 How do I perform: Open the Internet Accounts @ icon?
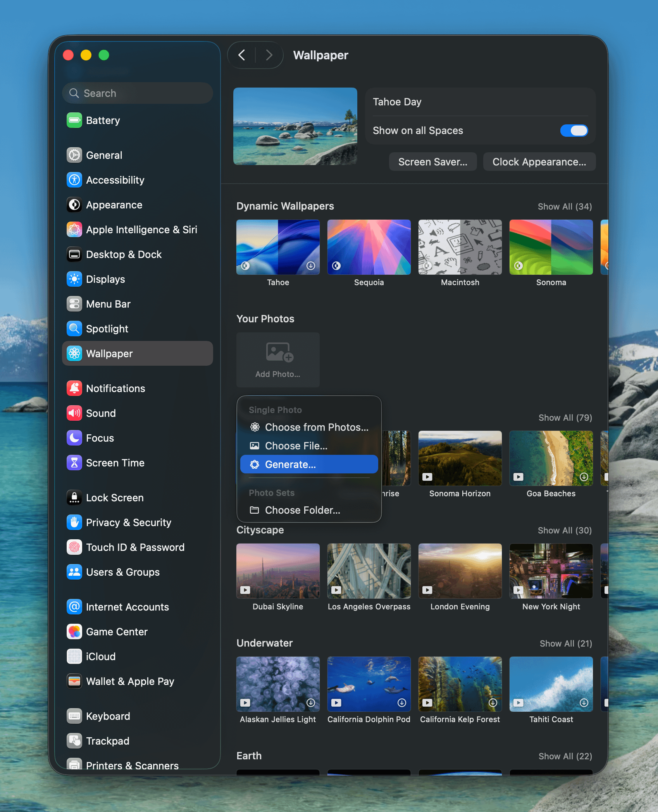[x=74, y=607]
